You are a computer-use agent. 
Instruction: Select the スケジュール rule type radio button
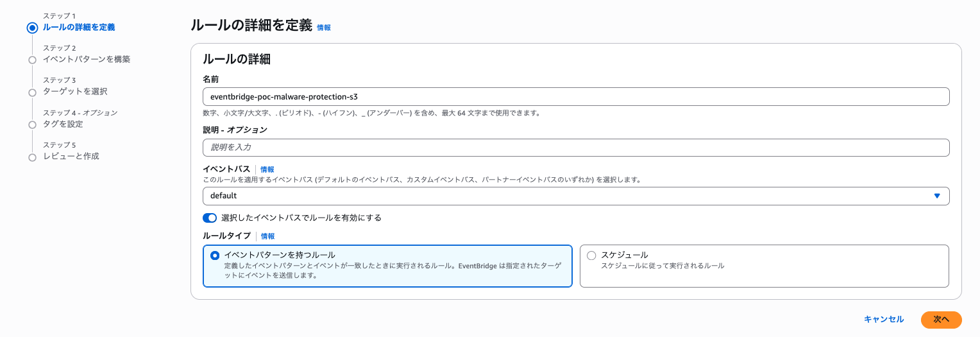[x=591, y=255]
